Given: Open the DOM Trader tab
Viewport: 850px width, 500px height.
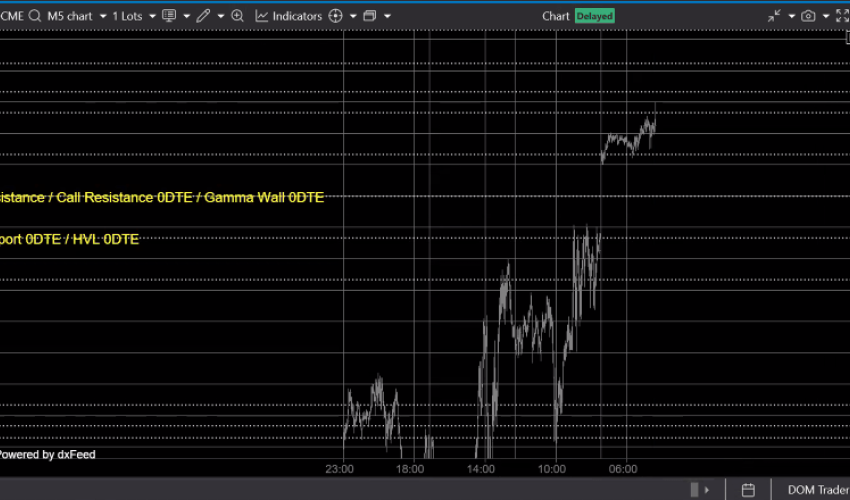Looking at the screenshot, I should [817, 489].
